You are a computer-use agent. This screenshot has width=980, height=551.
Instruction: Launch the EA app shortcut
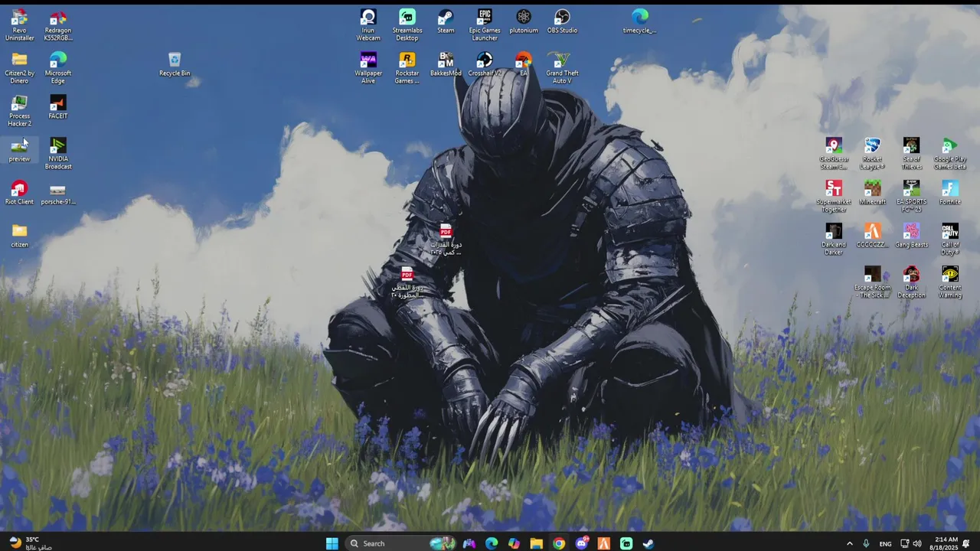pyautogui.click(x=524, y=64)
